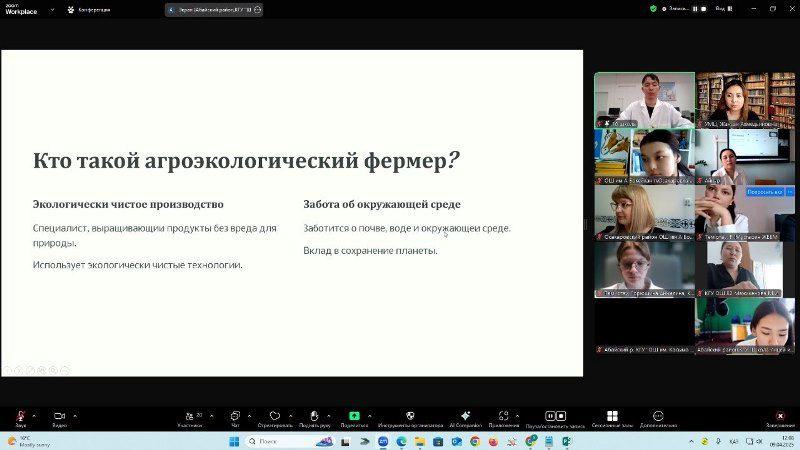Click the End meeting button
Screen dimensions: 800x450
point(780,416)
